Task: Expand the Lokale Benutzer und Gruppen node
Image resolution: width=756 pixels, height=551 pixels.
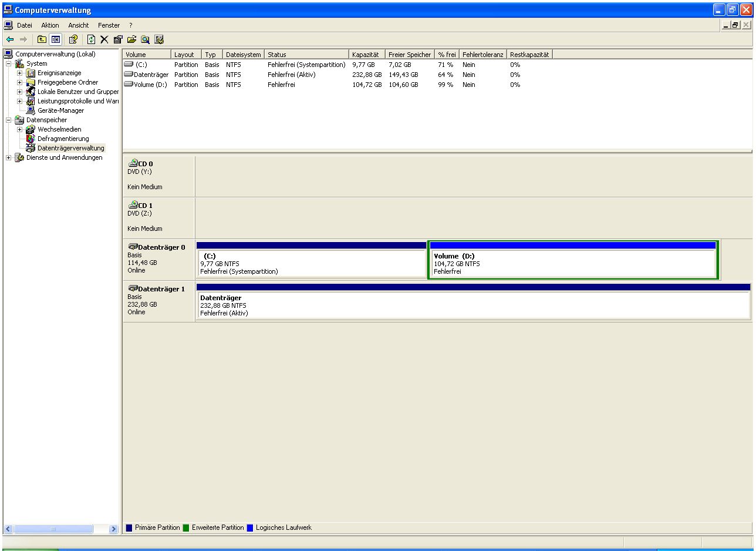Action: (x=20, y=92)
